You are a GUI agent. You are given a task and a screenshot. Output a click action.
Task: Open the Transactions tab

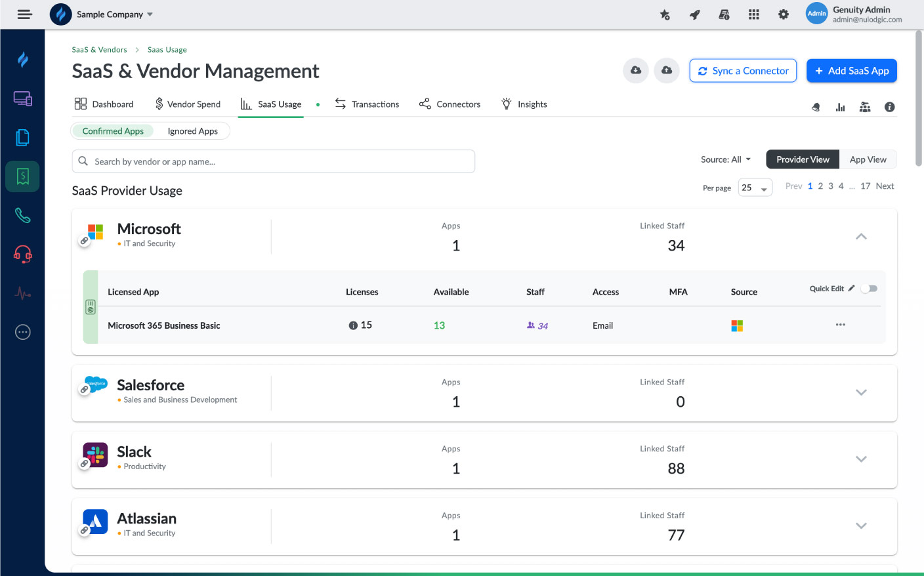[x=367, y=104]
